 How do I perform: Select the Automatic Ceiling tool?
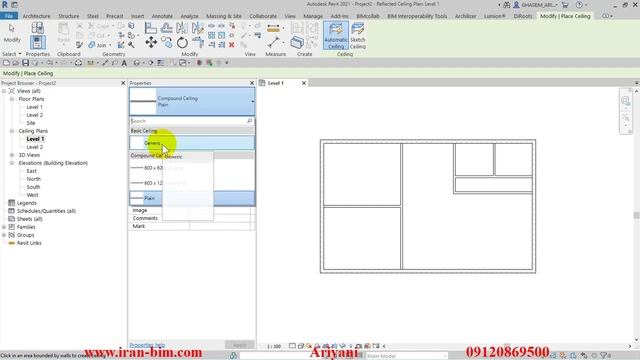point(336,36)
